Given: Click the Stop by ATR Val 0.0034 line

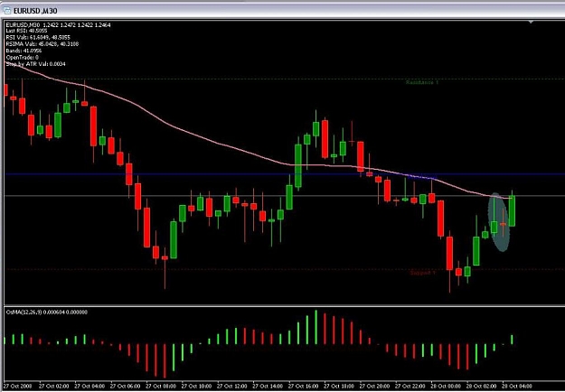Looking at the screenshot, I should tap(35, 64).
